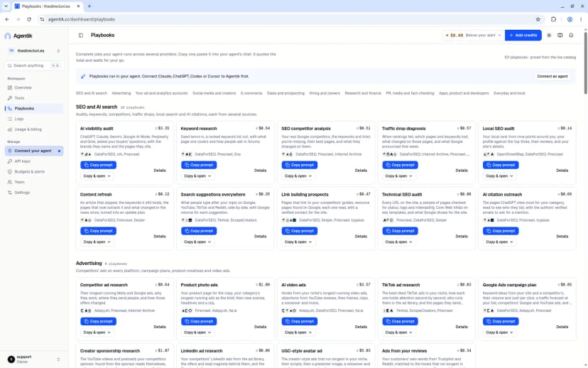Screen dimensions: 588x368
Task: Jump to Social media and creators category
Action: click(x=214, y=93)
